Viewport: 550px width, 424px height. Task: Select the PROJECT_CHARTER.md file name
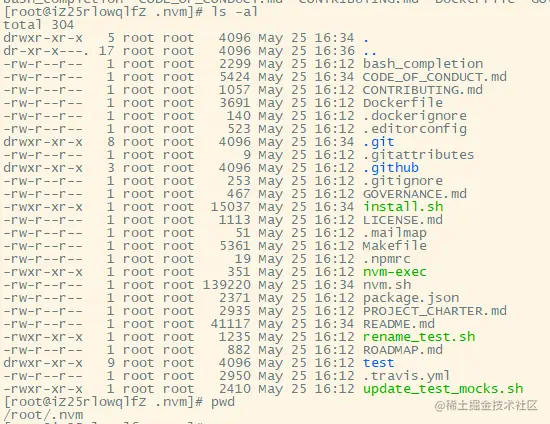435,311
